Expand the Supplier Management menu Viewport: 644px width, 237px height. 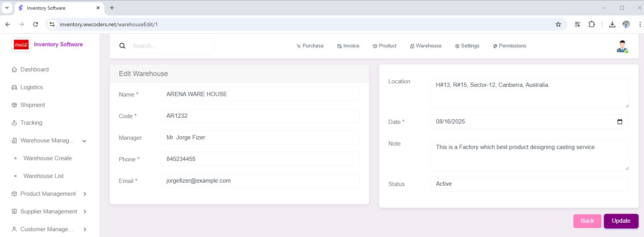(85, 212)
